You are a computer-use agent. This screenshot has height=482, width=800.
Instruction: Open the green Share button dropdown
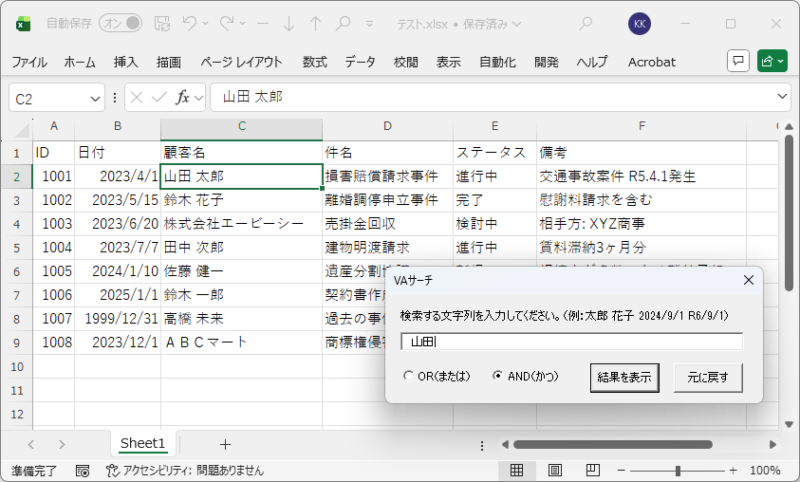coord(772,61)
